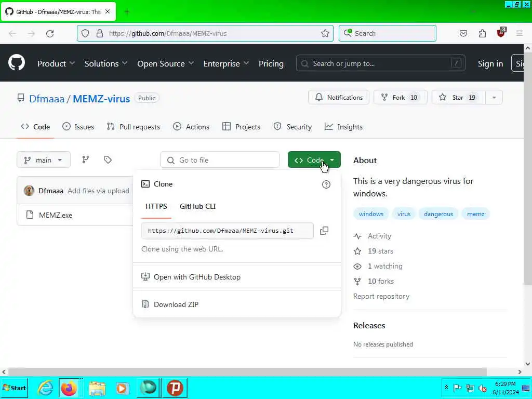Fork the repository
Screen dimensions: 532x399
tap(400, 97)
